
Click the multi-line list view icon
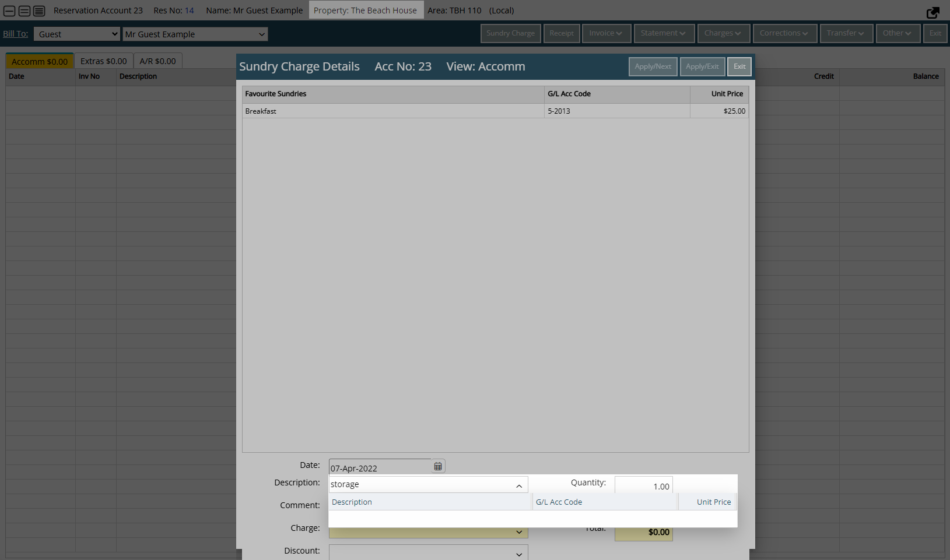(39, 11)
